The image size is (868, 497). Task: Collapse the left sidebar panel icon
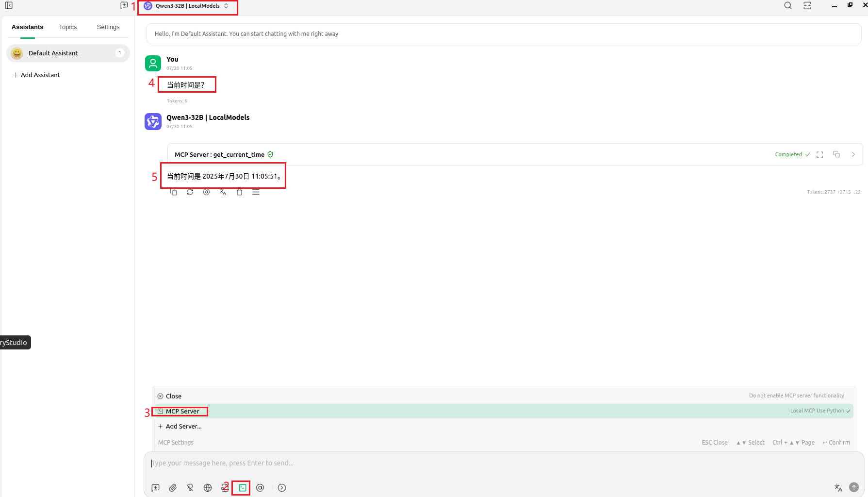point(9,6)
